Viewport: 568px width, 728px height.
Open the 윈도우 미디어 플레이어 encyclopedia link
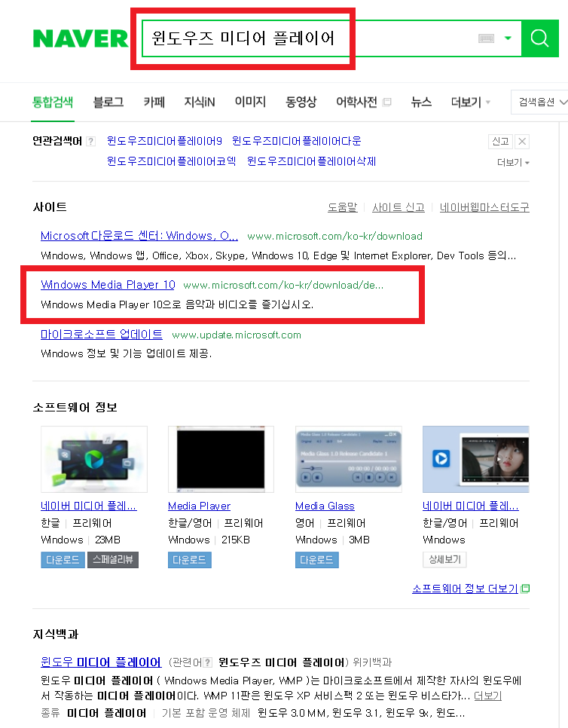(101, 662)
